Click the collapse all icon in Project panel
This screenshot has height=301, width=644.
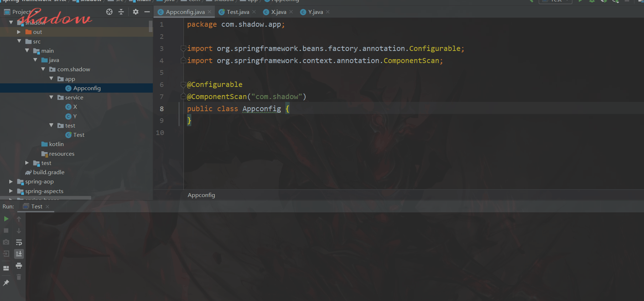(121, 12)
